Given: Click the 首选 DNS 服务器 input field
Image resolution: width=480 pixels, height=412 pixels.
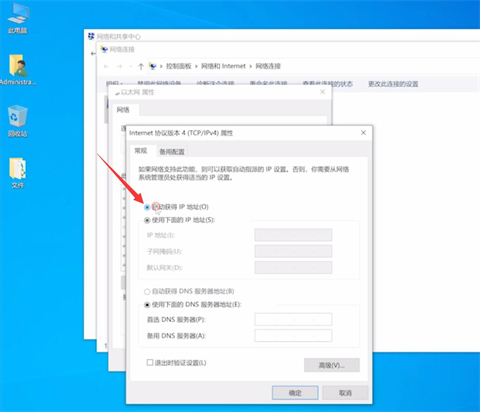Looking at the screenshot, I should (293, 319).
